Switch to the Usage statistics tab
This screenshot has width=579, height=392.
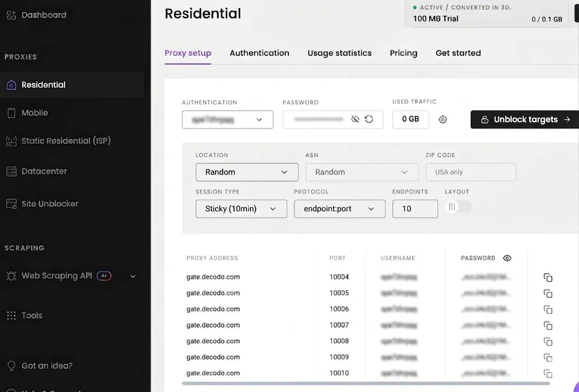(x=339, y=53)
